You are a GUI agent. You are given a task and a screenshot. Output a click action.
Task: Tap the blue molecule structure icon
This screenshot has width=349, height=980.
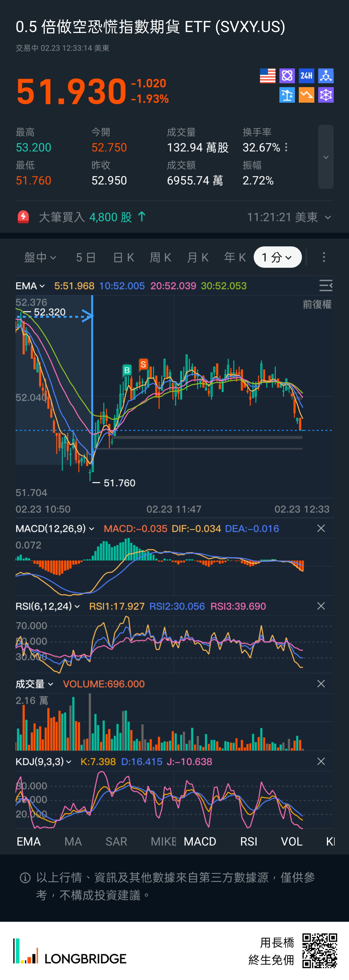pyautogui.click(x=326, y=76)
